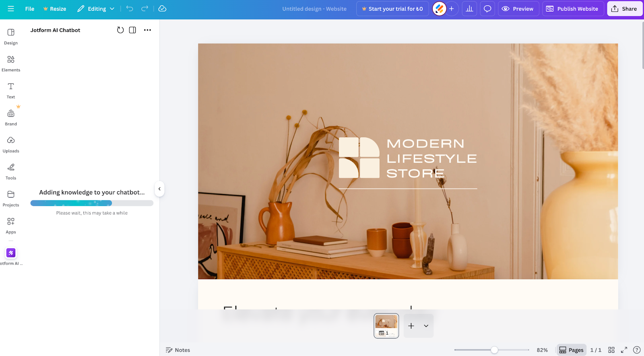This screenshot has width=644, height=356.
Task: Open the Uploads sidebar tab
Action: pyautogui.click(x=11, y=144)
